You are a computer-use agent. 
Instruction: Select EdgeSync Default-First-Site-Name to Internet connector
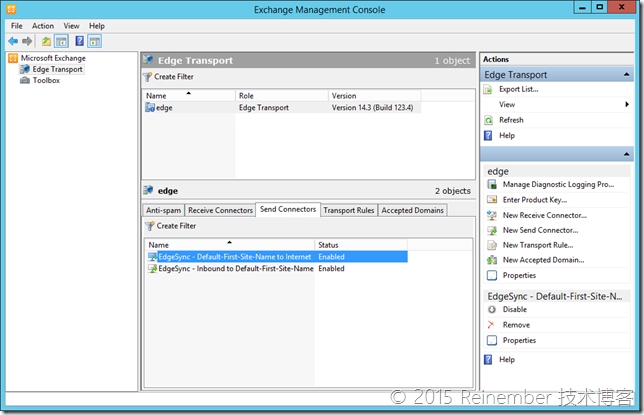(277, 257)
